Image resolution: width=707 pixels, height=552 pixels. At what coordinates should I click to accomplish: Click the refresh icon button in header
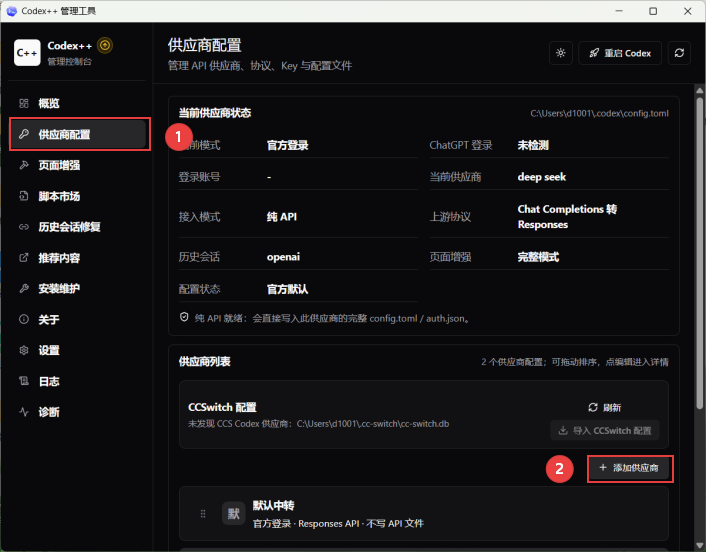pos(679,53)
